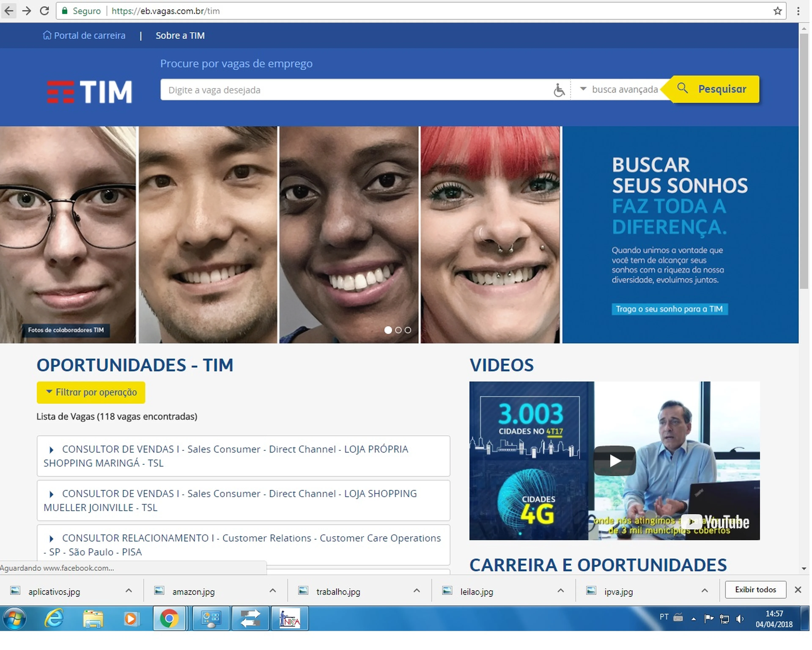Screen dimensions: 812x650
Task: Click Exibir todos downloads button
Action: 756,590
